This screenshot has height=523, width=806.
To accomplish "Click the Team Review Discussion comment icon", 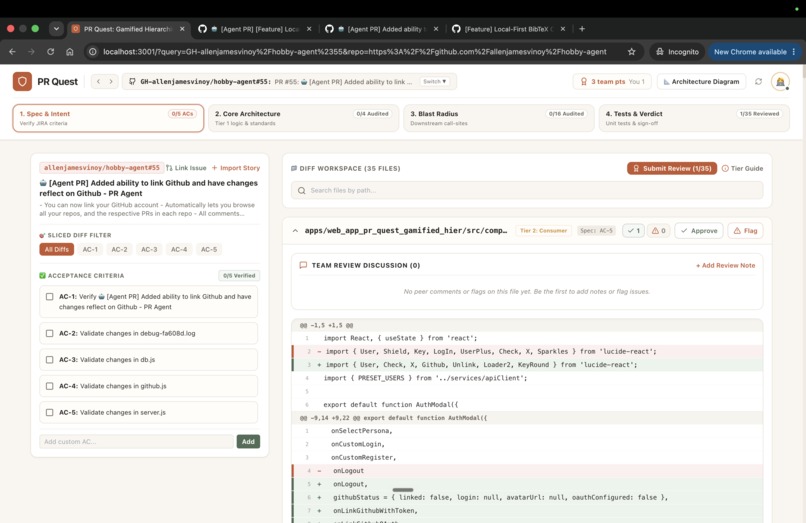I will (303, 265).
